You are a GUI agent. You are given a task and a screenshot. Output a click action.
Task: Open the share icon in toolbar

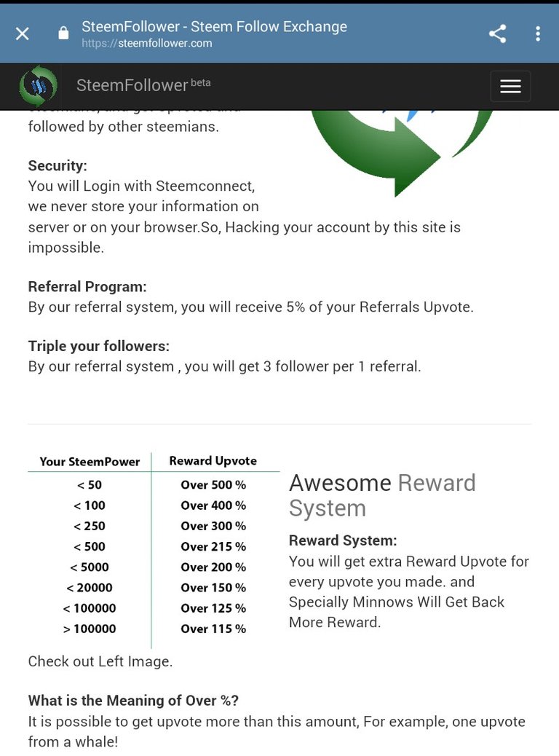coord(497,34)
